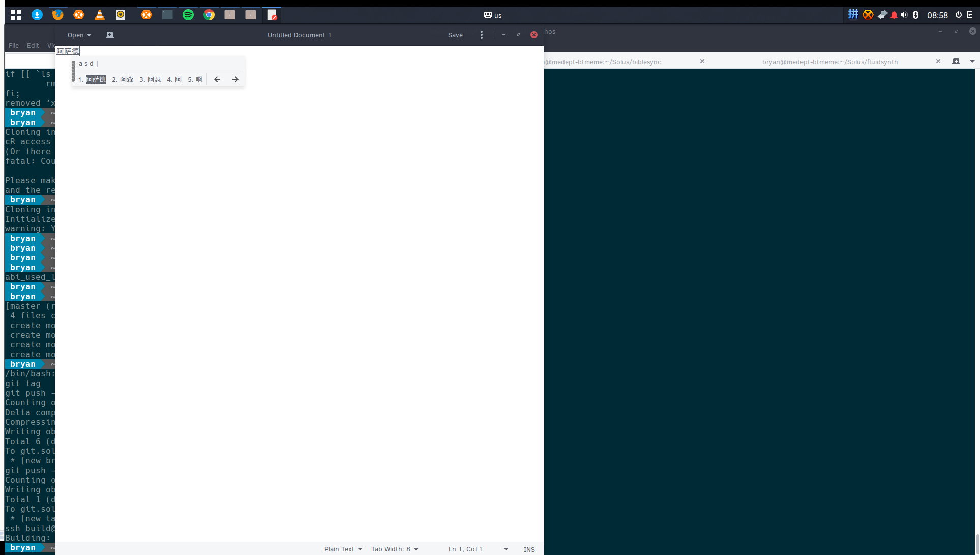The width and height of the screenshot is (980, 555).
Task: Open Edit menu in the background window
Action: [33, 45]
